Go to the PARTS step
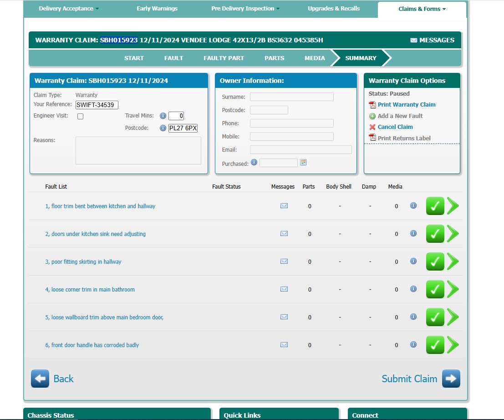This screenshot has width=504, height=420. coord(274,58)
